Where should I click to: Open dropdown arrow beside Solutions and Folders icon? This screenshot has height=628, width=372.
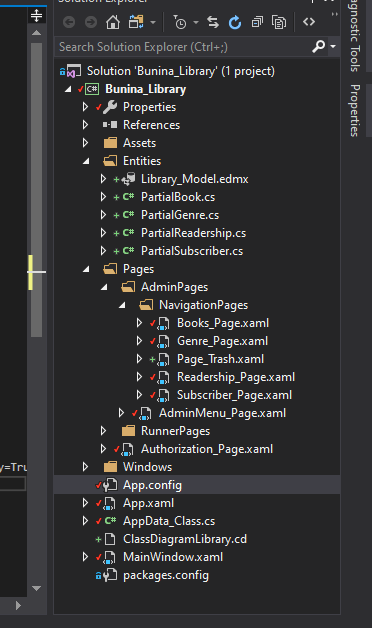coord(153,22)
